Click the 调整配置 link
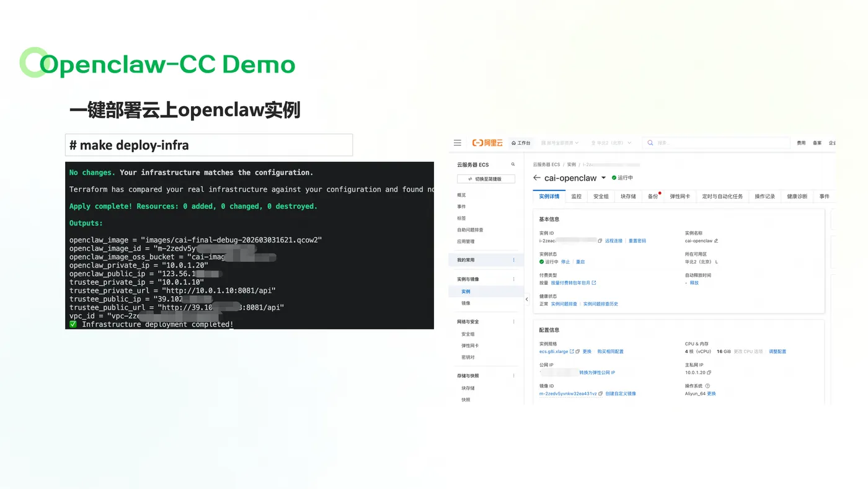The image size is (868, 489). (777, 351)
